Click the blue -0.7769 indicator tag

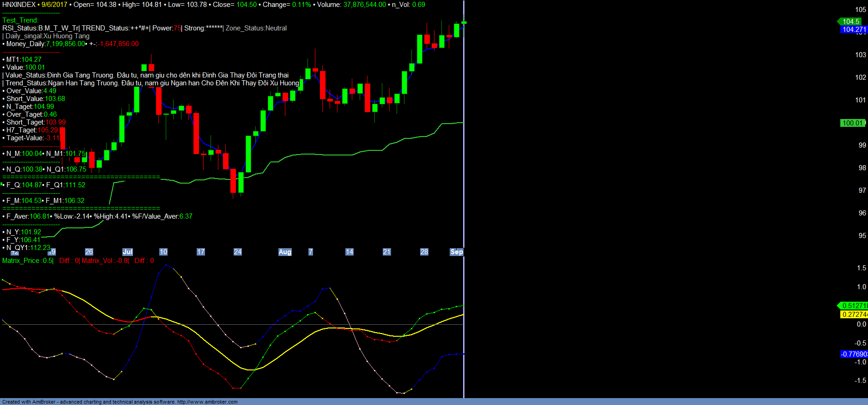coord(854,354)
